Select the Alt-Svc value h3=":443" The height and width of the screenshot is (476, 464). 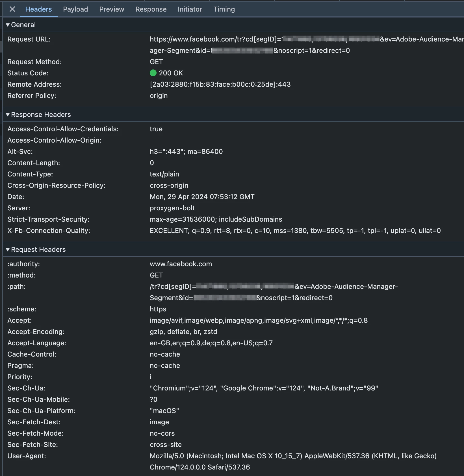[186, 152]
